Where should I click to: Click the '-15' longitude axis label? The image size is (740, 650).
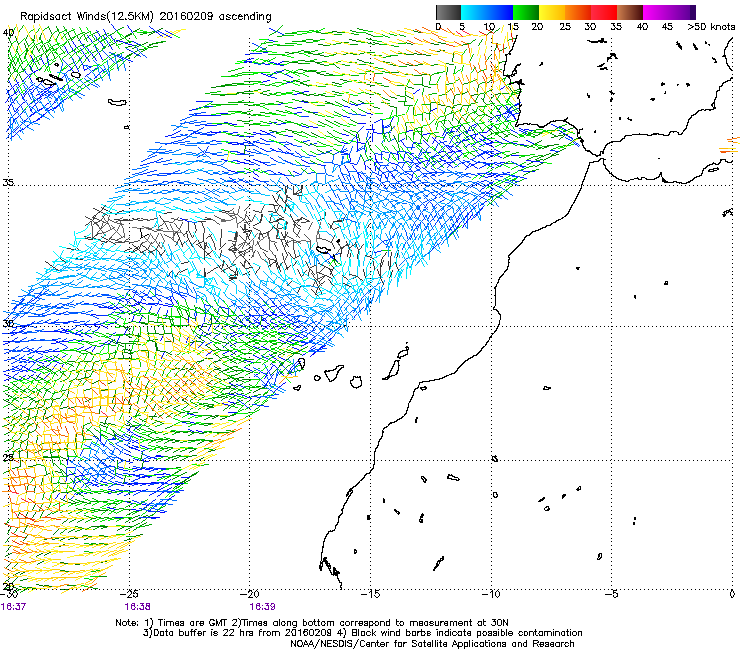(370, 594)
